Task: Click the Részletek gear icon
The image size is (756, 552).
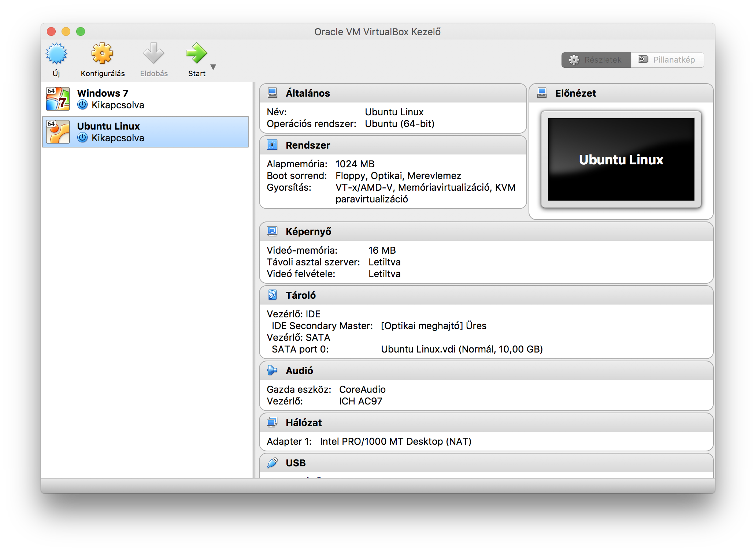Action: point(574,60)
